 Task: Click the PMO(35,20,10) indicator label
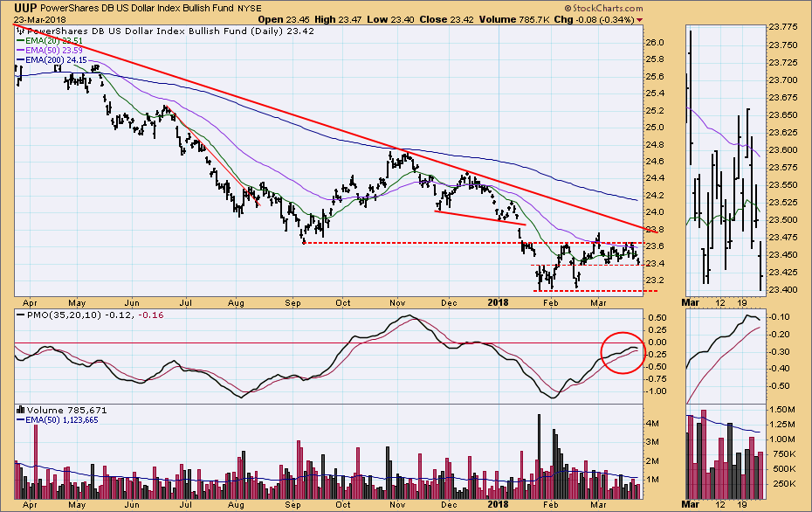tap(65, 315)
